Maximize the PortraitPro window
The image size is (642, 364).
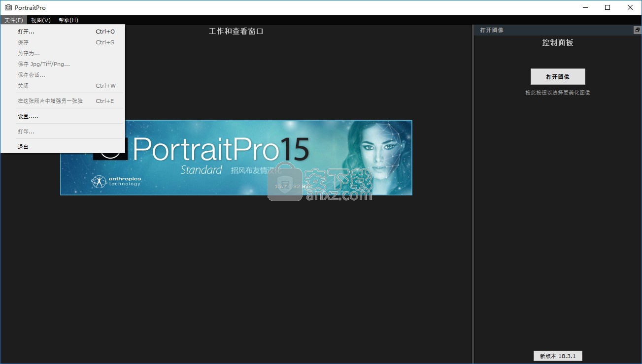coord(608,7)
